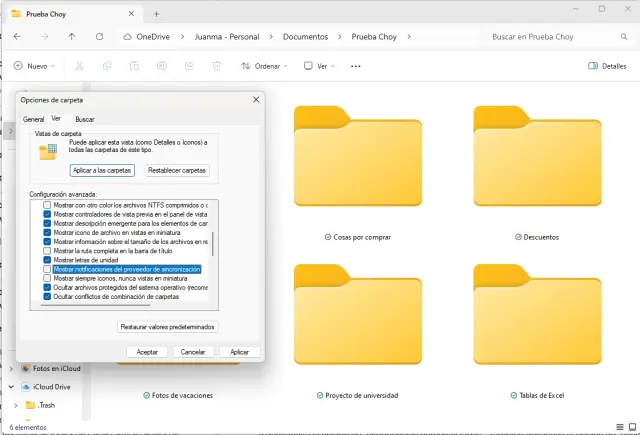The width and height of the screenshot is (640, 435).
Task: Click the Back navigation arrow
Action: 18,36
